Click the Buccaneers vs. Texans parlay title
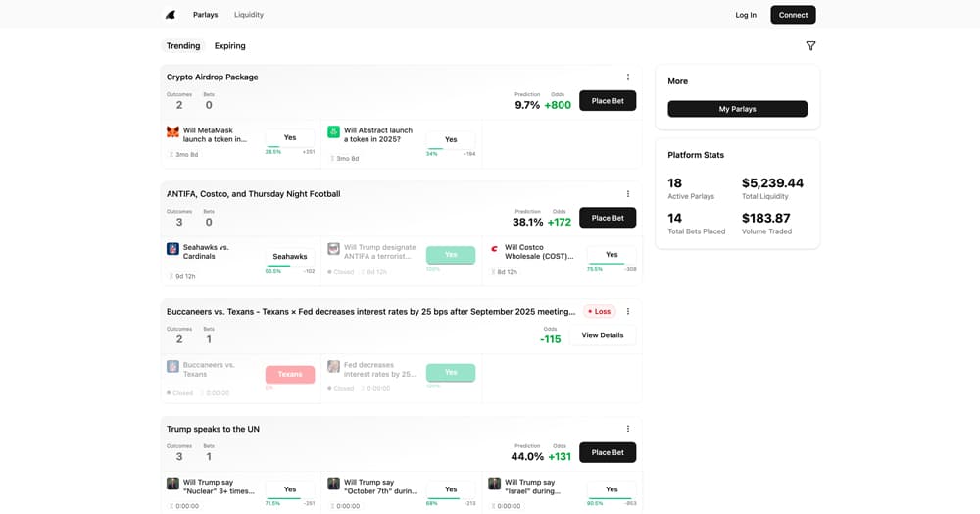This screenshot has height=514, width=980. coord(371,311)
